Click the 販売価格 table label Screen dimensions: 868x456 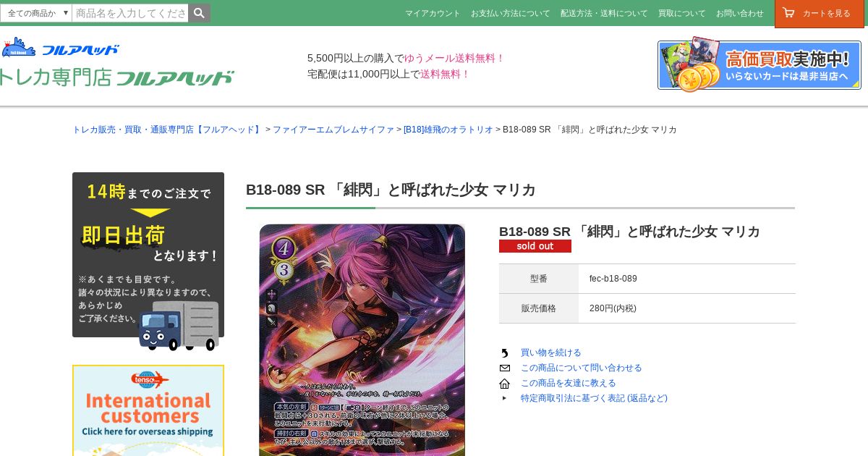[539, 308]
